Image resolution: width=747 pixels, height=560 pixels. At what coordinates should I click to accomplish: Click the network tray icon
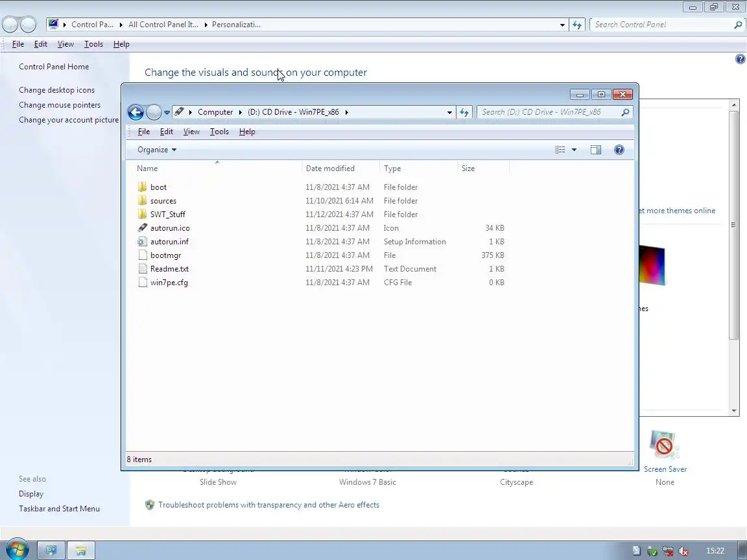668,551
